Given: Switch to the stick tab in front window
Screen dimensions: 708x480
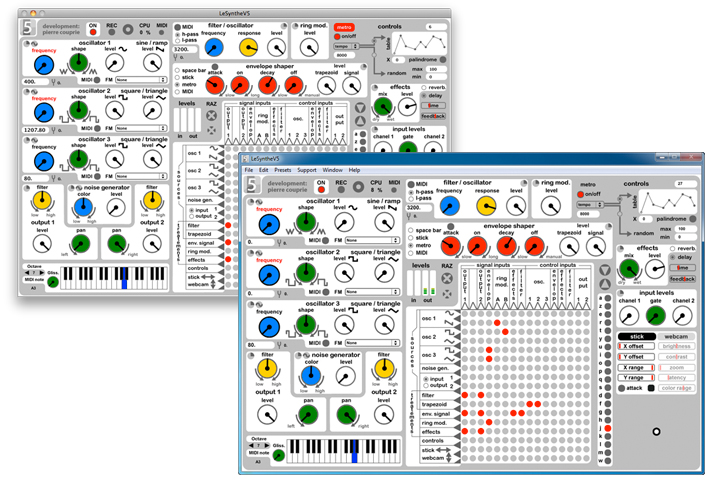Looking at the screenshot, I should point(637,336).
